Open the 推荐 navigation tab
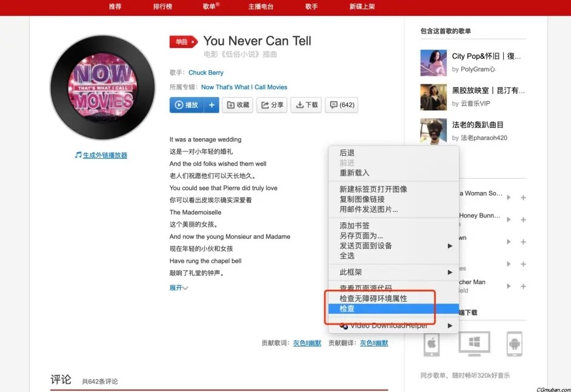The image size is (571, 392). (115, 7)
